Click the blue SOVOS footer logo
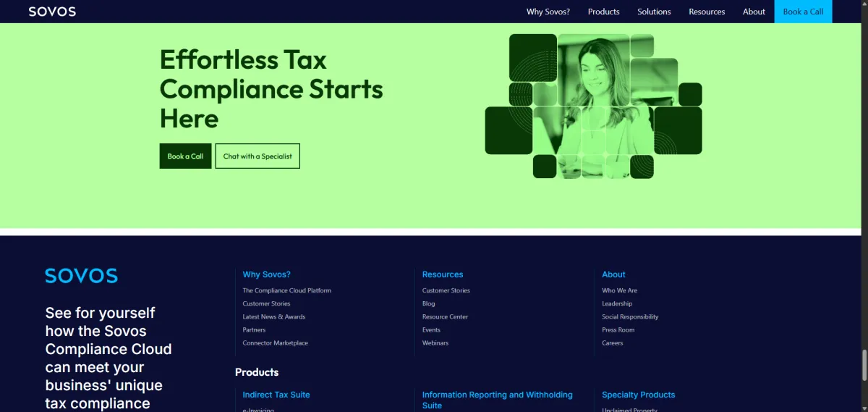The width and height of the screenshot is (868, 412). [81, 276]
